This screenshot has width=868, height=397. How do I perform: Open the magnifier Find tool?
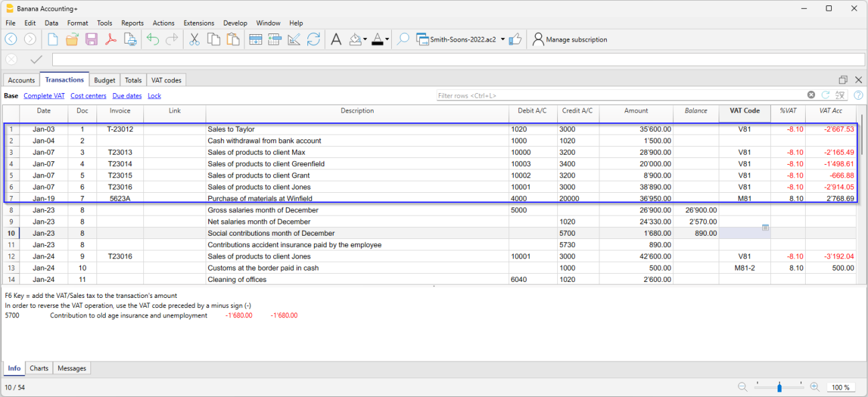coord(403,39)
